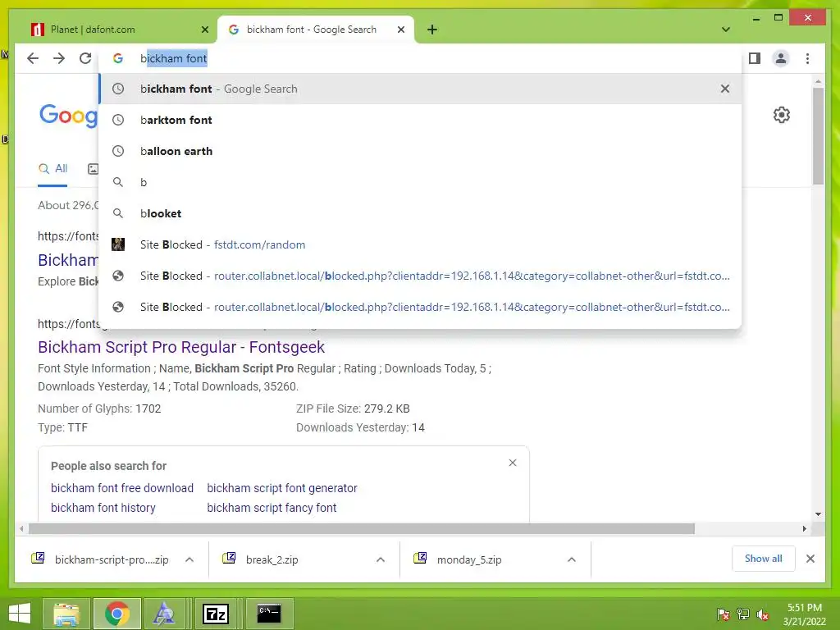Close the bickham font Google Search tab
The height and width of the screenshot is (630, 840).
pyautogui.click(x=400, y=30)
